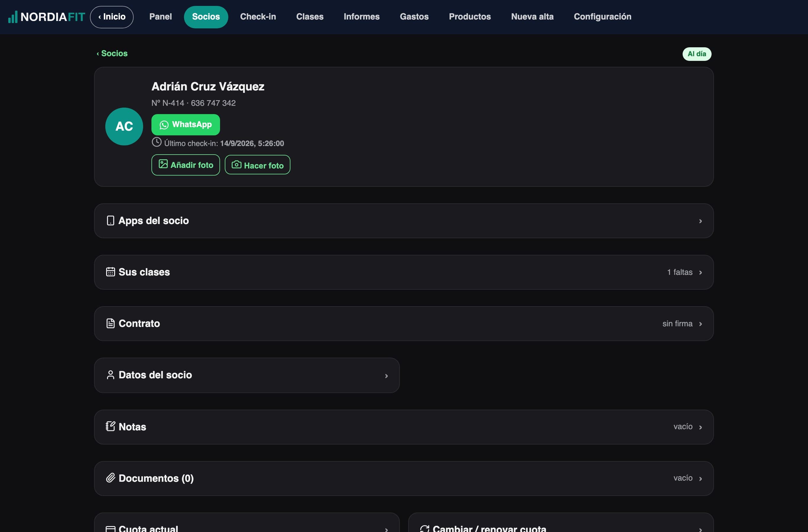Click the Inicio back button

tap(112, 17)
